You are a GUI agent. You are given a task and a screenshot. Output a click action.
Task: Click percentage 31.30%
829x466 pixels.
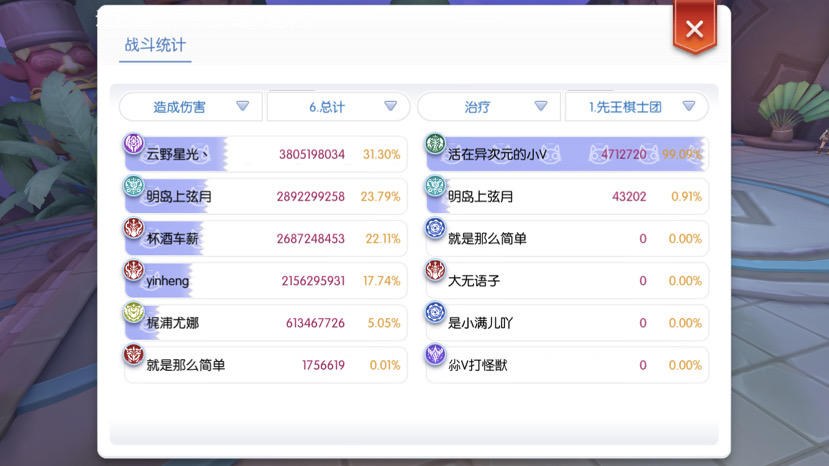(381, 154)
